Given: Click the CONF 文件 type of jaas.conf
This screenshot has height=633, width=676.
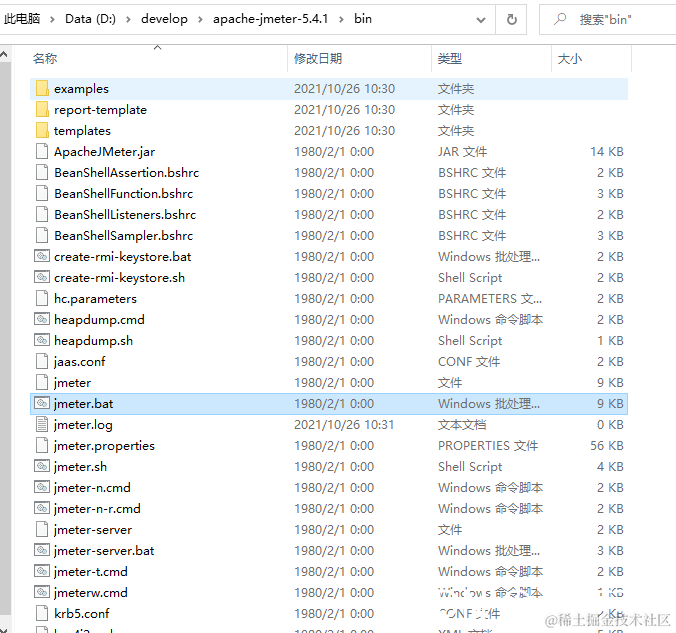Looking at the screenshot, I should click(x=469, y=361).
